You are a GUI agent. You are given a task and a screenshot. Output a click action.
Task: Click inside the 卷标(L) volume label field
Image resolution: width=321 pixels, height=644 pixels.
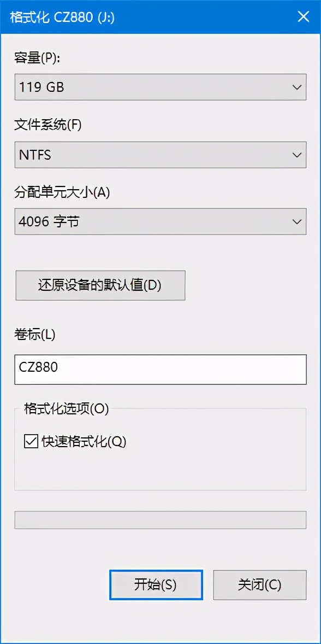click(160, 369)
